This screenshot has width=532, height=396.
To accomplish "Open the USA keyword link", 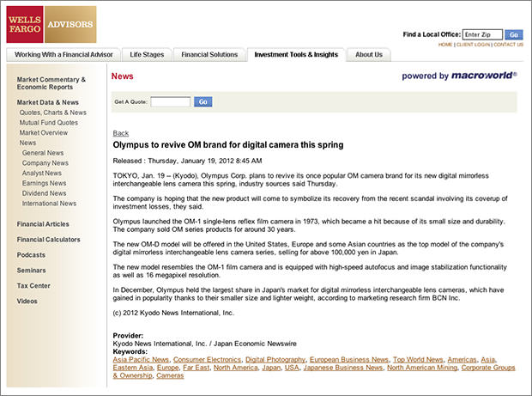I will point(292,368).
